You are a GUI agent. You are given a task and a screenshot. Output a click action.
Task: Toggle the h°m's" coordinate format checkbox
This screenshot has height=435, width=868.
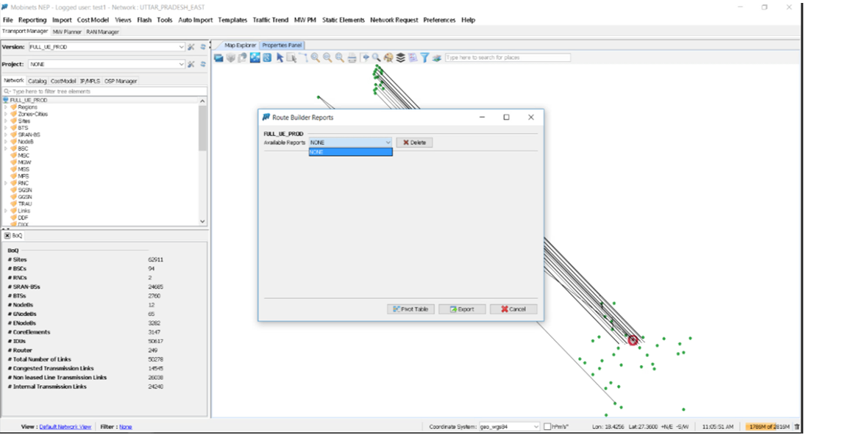547,426
